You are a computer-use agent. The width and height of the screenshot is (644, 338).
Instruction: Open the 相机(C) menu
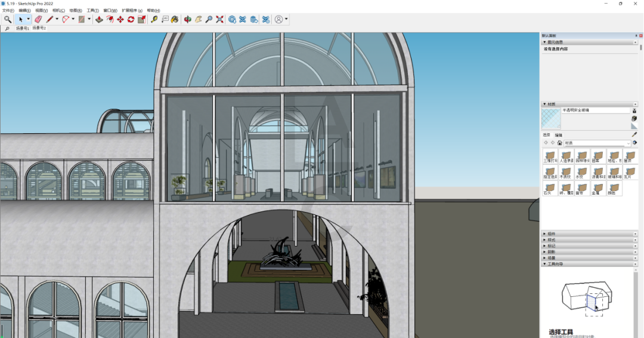(x=58, y=11)
